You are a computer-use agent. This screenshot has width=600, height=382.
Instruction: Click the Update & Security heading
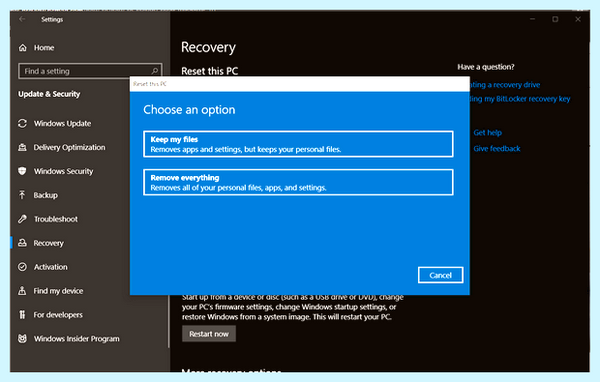[x=49, y=94]
